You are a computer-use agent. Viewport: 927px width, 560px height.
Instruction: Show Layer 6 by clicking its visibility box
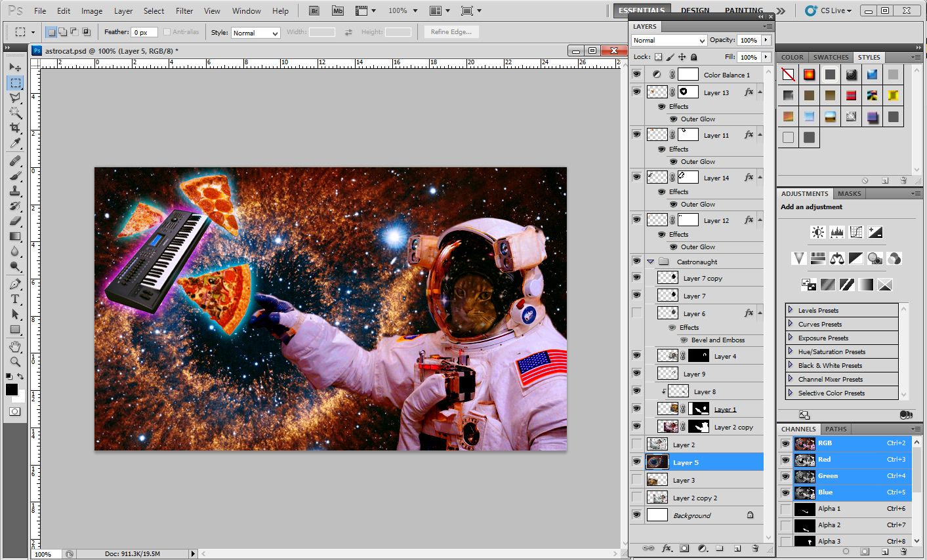(636, 313)
